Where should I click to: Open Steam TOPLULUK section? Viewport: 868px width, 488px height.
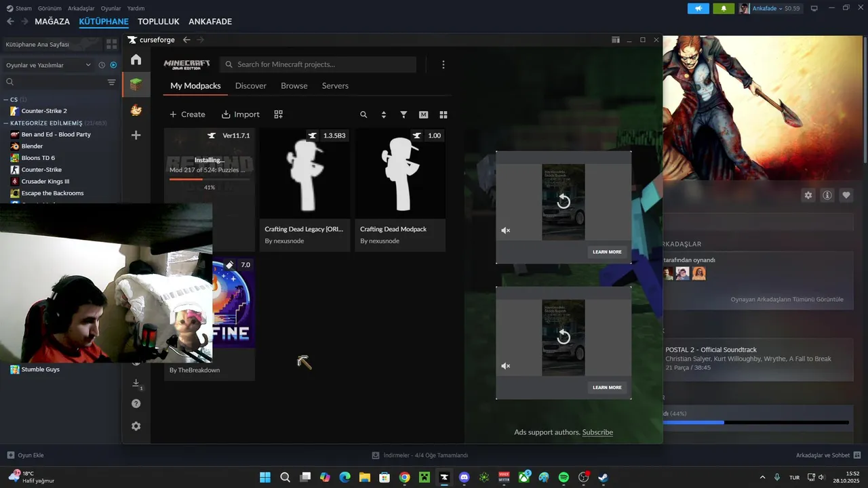coord(159,22)
